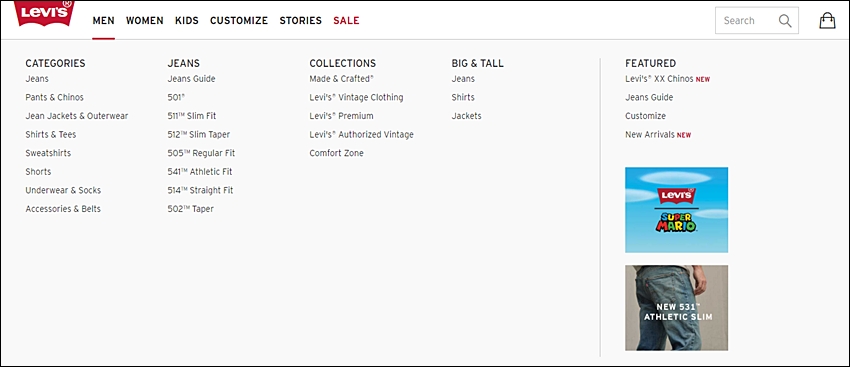
Task: Open the New 531 Athletic Slim banner
Action: [677, 307]
